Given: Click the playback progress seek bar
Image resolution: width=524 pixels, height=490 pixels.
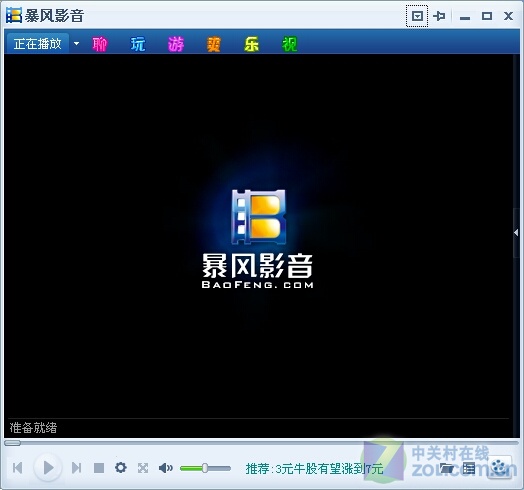Looking at the screenshot, I should (261, 443).
